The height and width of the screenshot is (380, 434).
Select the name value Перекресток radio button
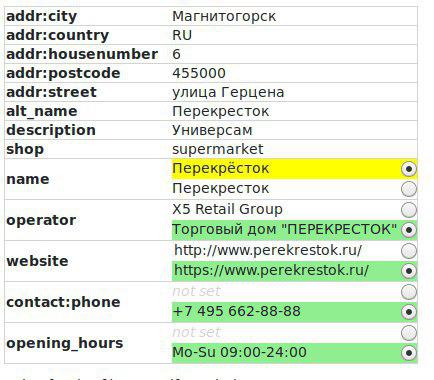tap(409, 189)
